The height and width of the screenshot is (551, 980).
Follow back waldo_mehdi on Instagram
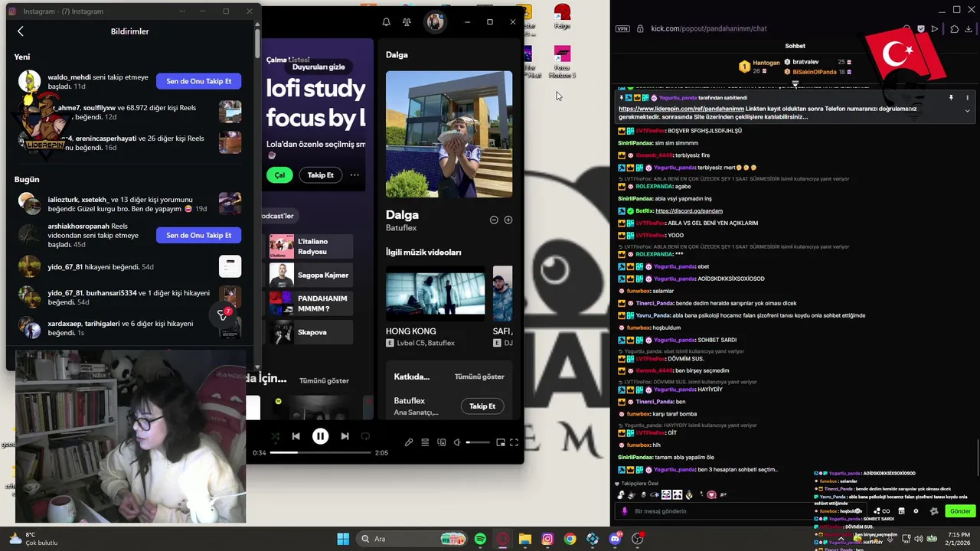[198, 81]
